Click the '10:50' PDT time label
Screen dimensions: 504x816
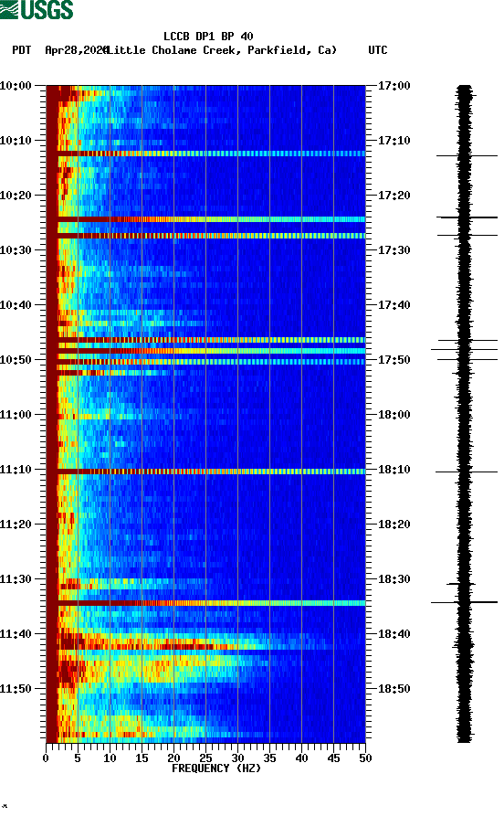(x=16, y=360)
